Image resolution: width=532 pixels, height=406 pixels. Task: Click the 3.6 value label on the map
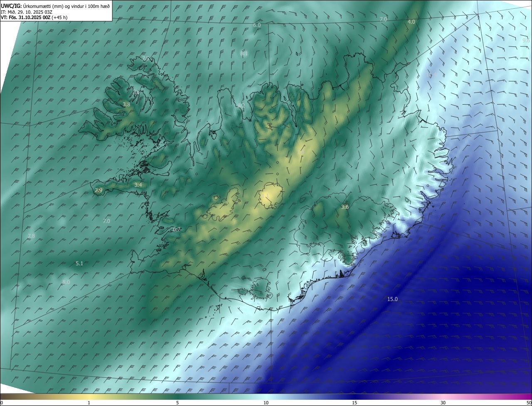[x=345, y=207]
